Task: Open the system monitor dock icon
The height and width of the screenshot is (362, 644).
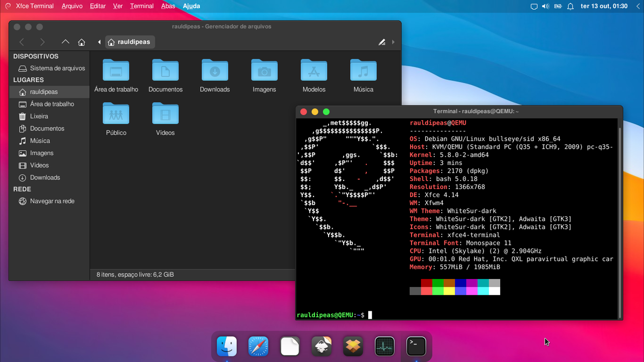Action: tap(385, 346)
